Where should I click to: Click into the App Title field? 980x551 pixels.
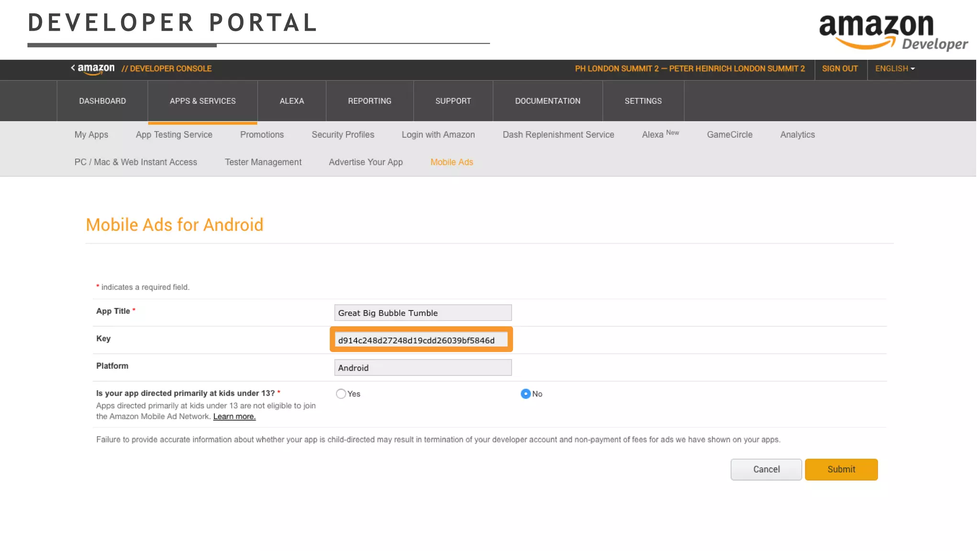(x=423, y=313)
